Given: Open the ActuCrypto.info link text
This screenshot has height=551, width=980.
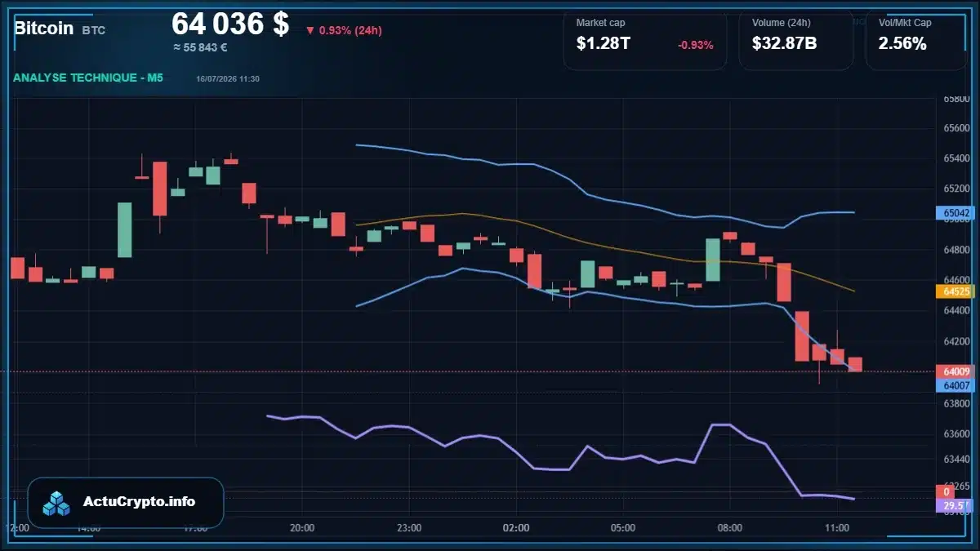Looking at the screenshot, I should (x=139, y=502).
